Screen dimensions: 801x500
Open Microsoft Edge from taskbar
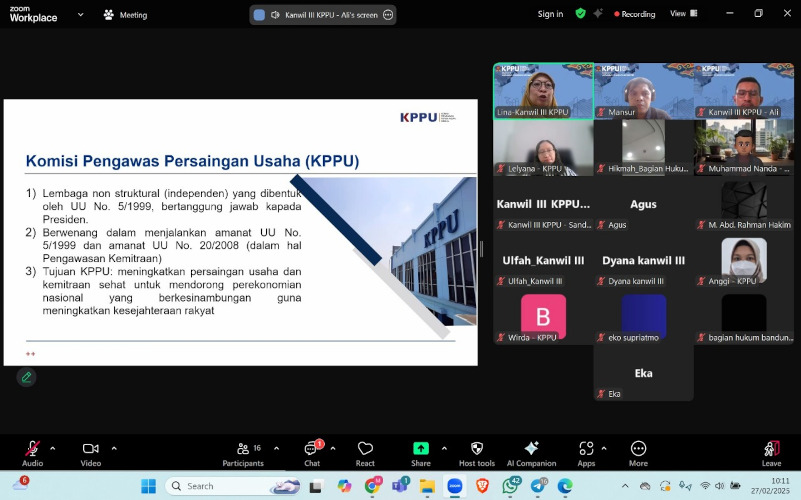564,486
